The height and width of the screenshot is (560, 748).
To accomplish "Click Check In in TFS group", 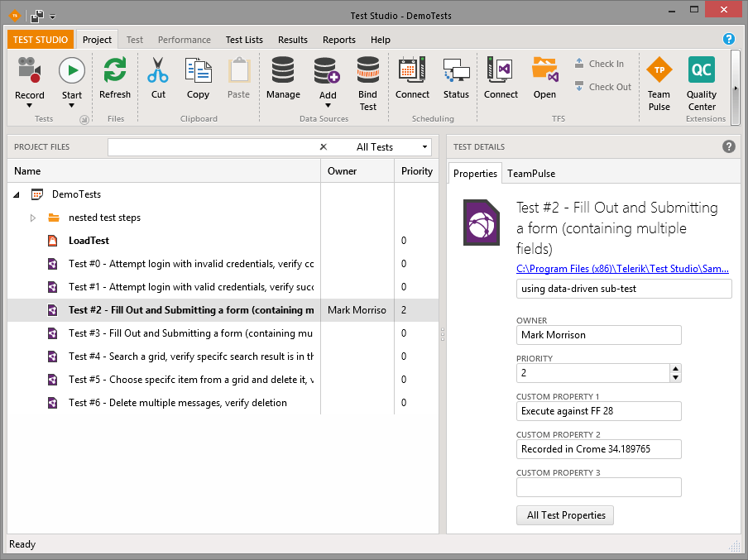I will tap(599, 64).
